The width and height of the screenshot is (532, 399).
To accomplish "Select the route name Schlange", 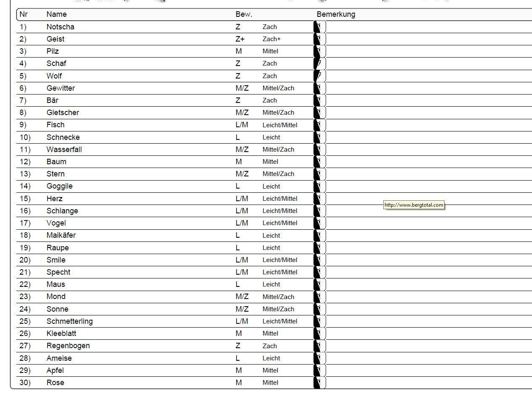I will pos(62,211).
